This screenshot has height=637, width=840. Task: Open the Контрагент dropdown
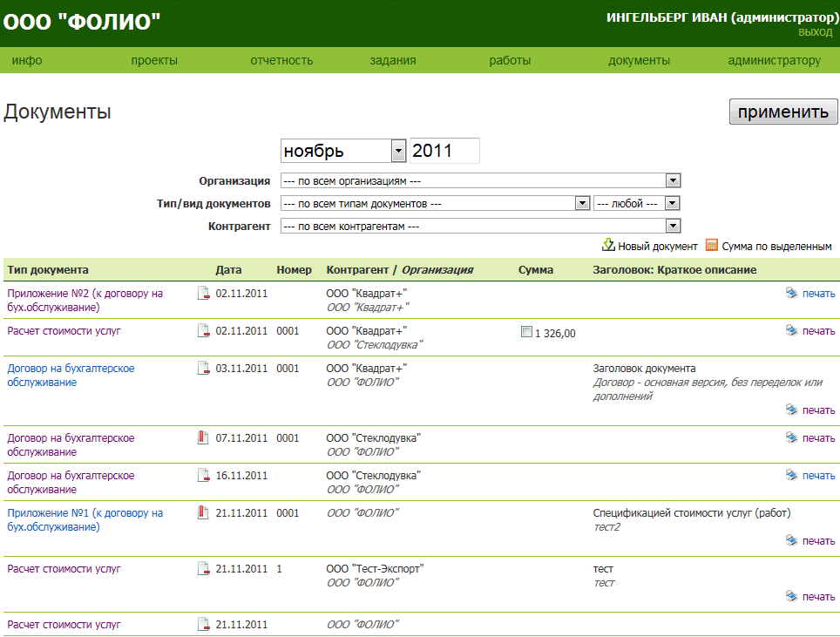coord(673,226)
